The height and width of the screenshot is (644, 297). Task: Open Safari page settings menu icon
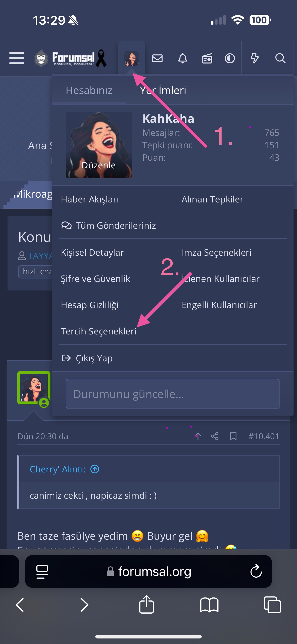(x=42, y=571)
